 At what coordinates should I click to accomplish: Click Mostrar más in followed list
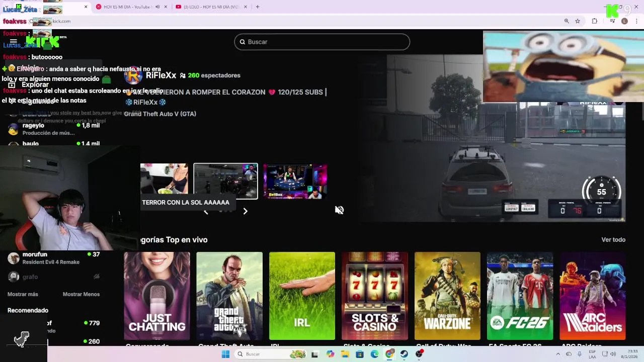coord(23,294)
